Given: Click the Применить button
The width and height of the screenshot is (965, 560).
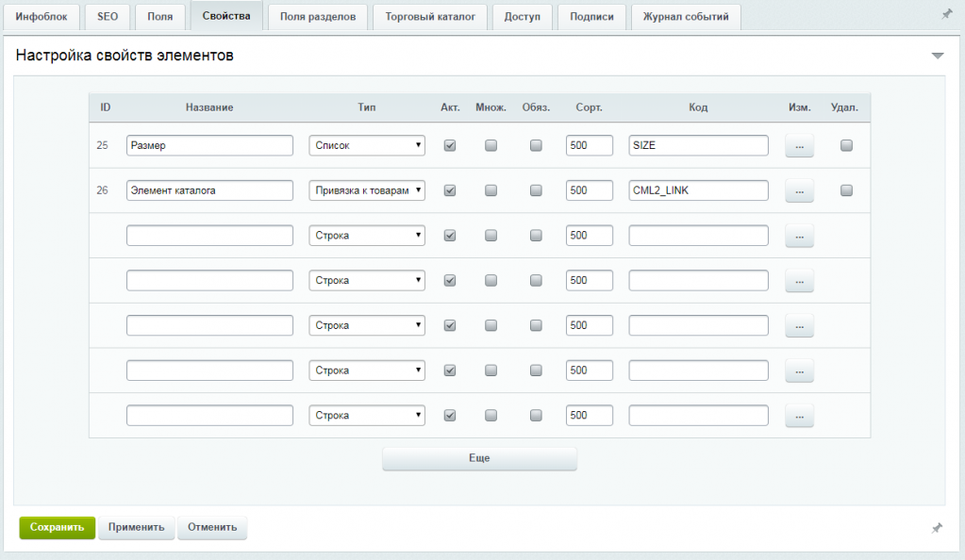Looking at the screenshot, I should click(x=137, y=527).
